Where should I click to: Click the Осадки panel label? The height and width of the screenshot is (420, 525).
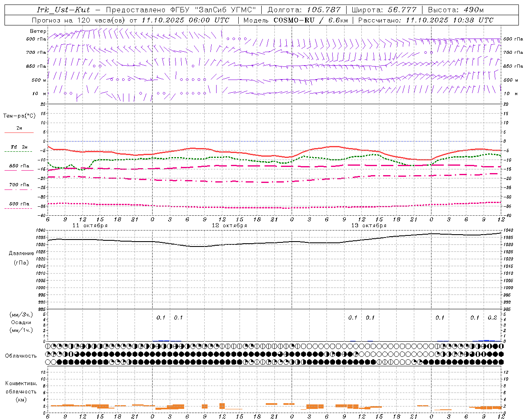(21, 322)
